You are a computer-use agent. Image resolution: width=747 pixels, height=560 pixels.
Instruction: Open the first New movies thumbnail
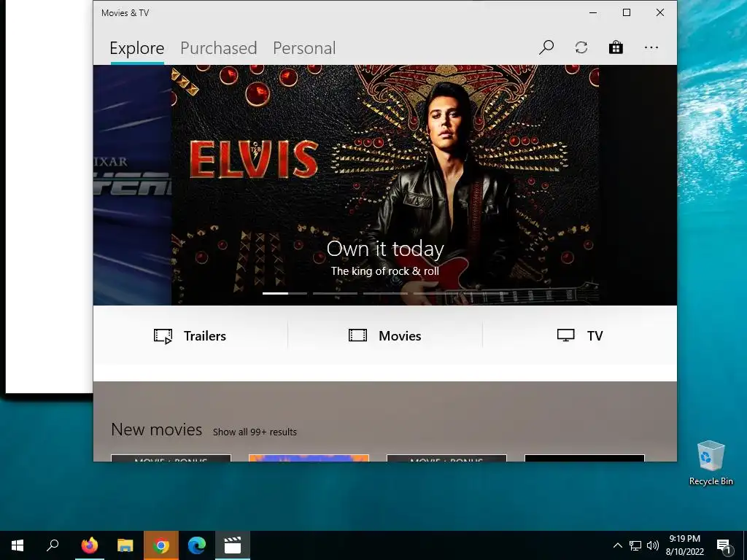click(x=171, y=458)
